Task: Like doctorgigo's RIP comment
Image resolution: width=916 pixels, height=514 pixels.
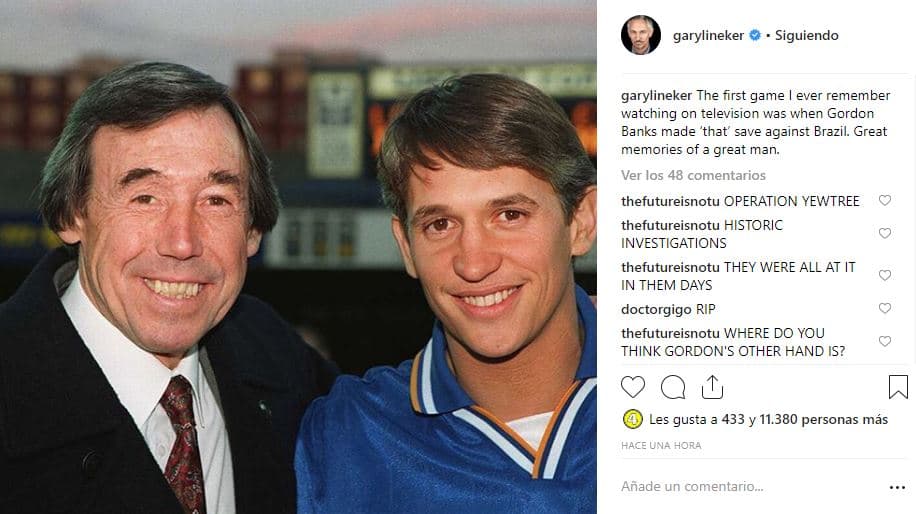Action: [x=884, y=309]
